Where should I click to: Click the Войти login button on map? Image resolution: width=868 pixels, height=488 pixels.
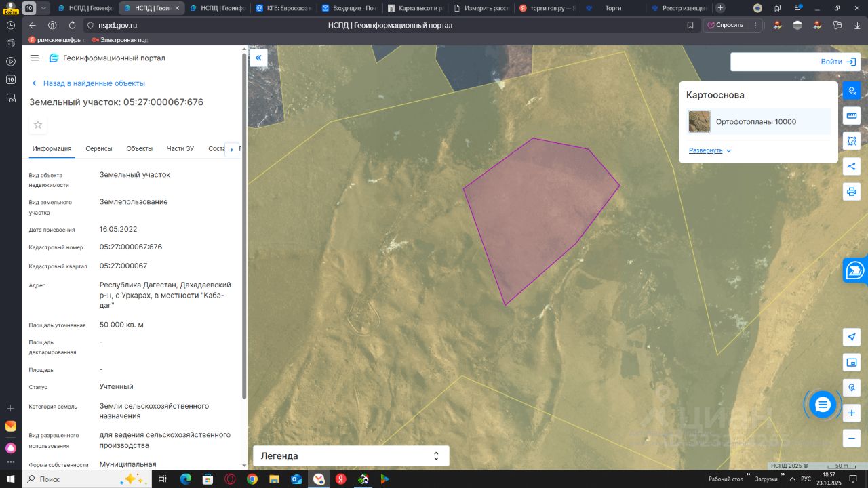(839, 62)
